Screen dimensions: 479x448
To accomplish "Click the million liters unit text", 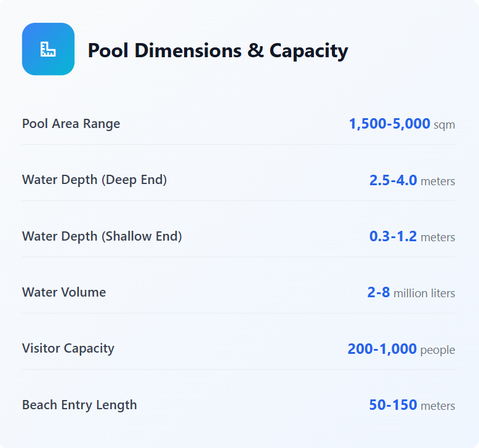I will 424,294.
